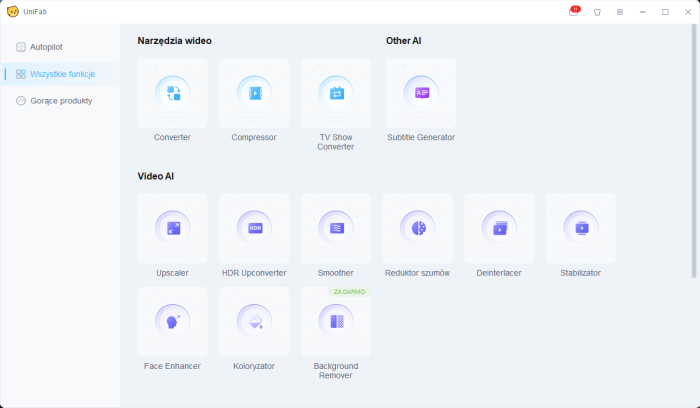This screenshot has width=700, height=408.
Task: Click the Video AI heading
Action: tap(156, 176)
